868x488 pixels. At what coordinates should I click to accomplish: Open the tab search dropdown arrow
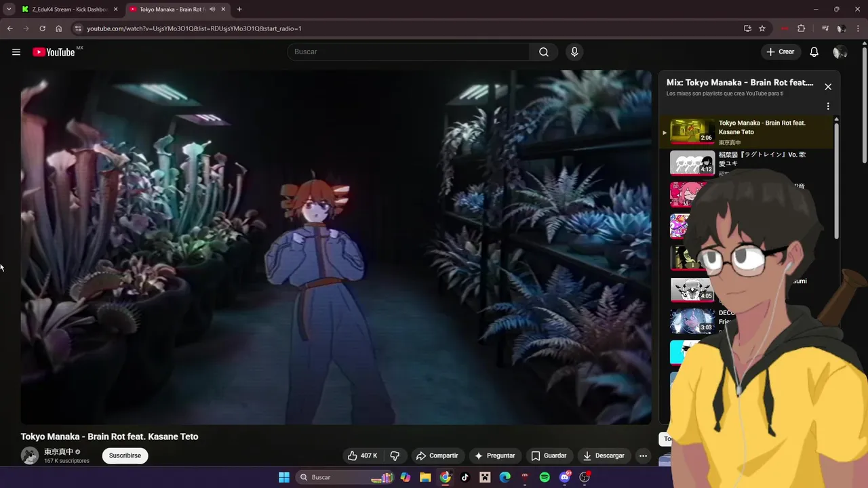[x=8, y=9]
